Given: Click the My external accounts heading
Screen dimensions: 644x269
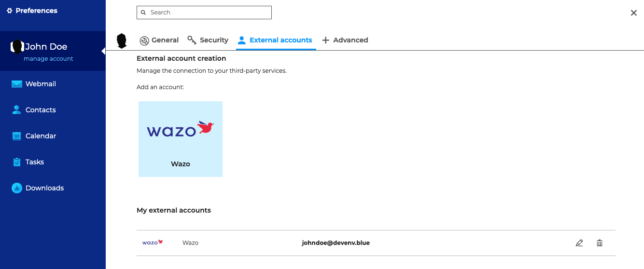Looking at the screenshot, I should tap(174, 210).
